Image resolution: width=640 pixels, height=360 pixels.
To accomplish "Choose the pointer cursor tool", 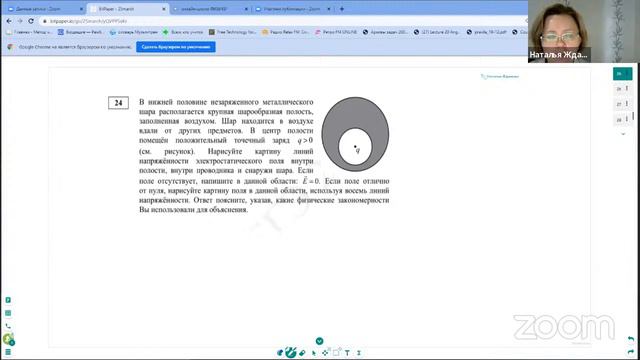I will click(x=314, y=353).
